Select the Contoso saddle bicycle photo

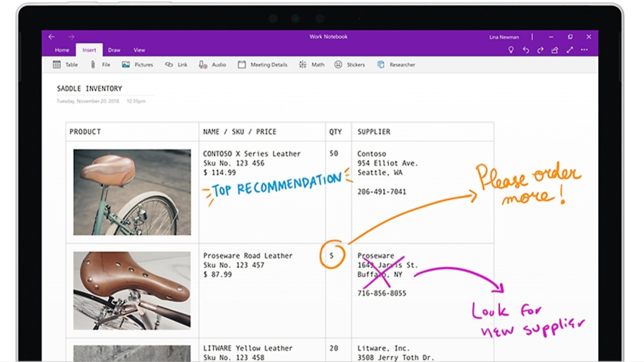pos(132,192)
